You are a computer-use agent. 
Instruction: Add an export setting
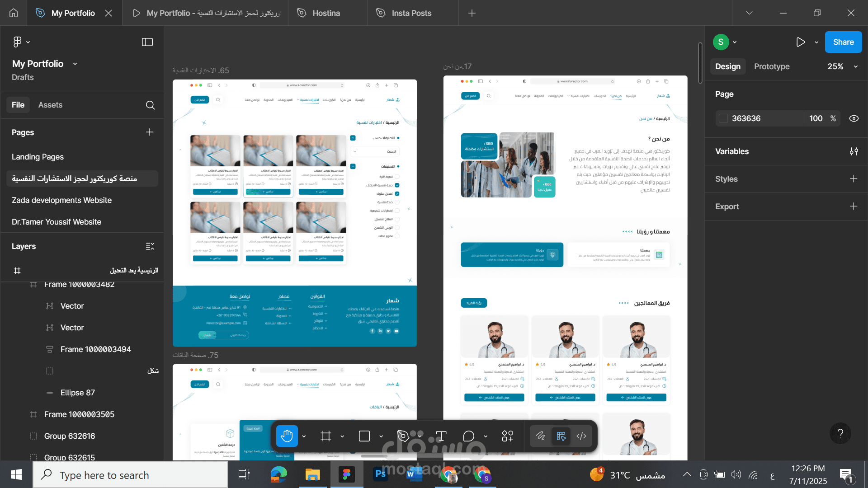pos(854,206)
